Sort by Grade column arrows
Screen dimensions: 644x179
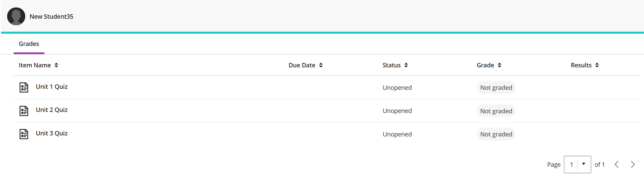point(499,65)
